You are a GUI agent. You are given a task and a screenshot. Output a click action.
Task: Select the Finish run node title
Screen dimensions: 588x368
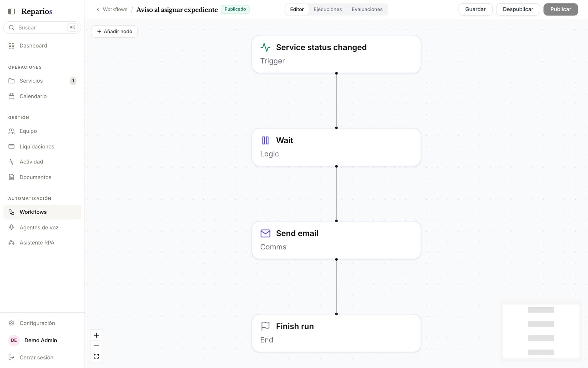pos(295,326)
